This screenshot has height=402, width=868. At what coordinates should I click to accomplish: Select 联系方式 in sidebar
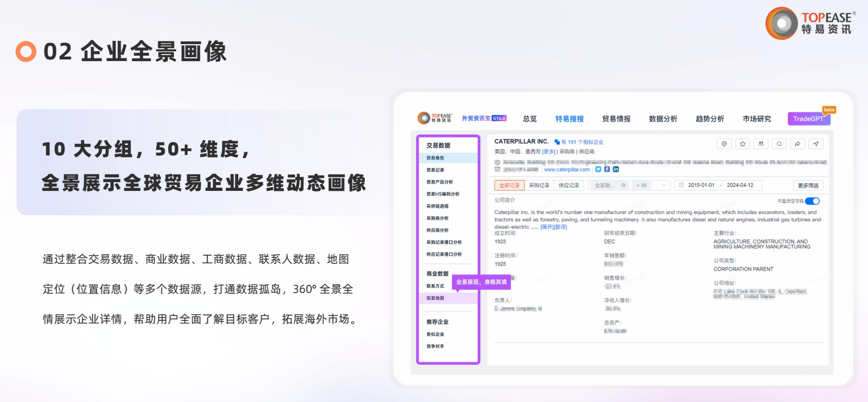point(436,286)
